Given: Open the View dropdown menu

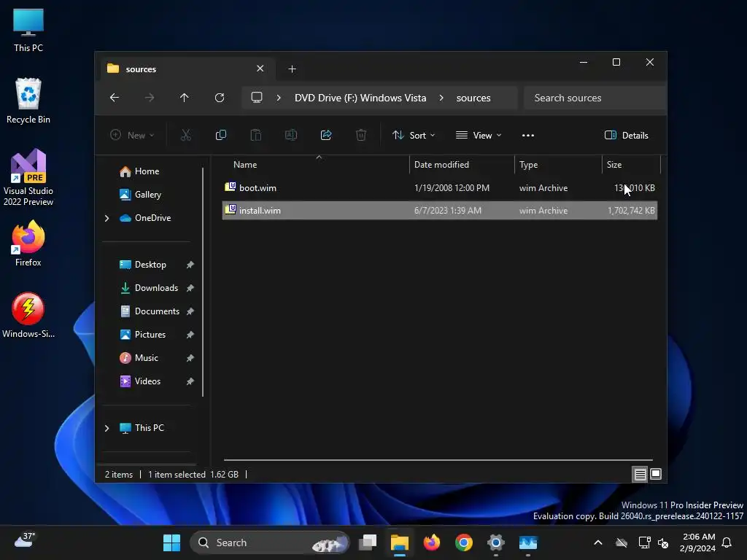Looking at the screenshot, I should click(479, 135).
